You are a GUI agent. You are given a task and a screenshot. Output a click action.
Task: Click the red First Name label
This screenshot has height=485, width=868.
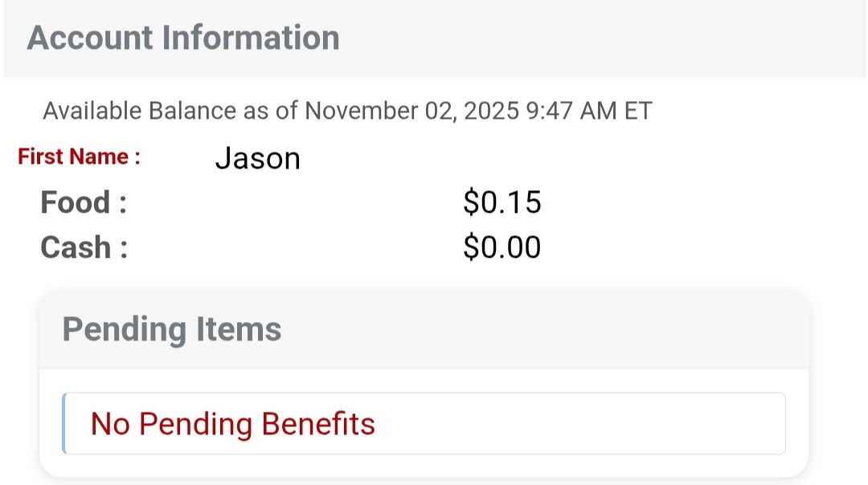coord(79,157)
